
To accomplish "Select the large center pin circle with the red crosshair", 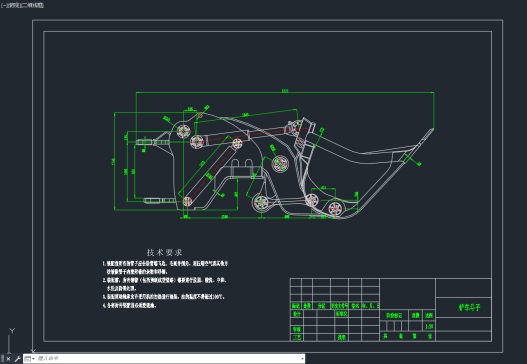I will pos(280,164).
